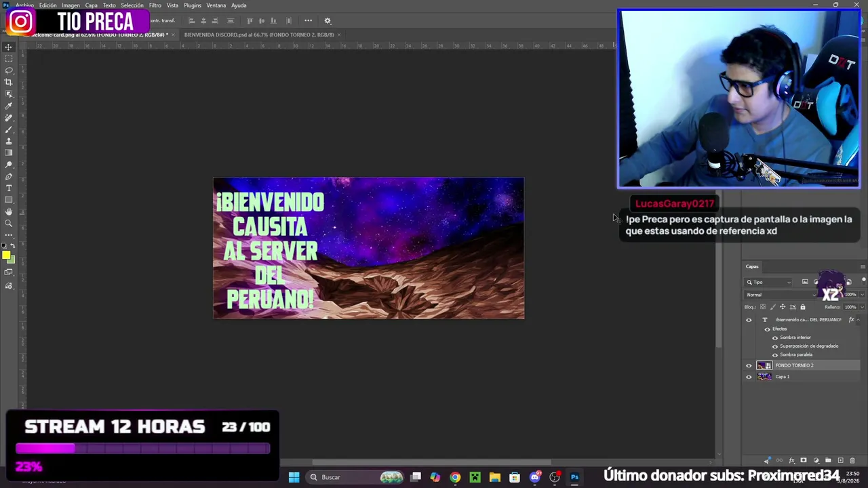Open the Plugins menu
Image resolution: width=868 pixels, height=488 pixels.
click(193, 5)
